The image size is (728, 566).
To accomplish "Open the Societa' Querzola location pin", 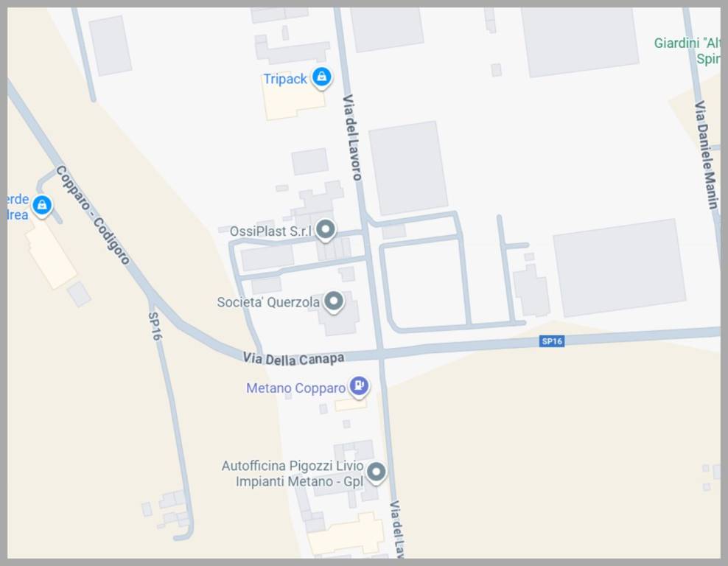I will tap(333, 302).
